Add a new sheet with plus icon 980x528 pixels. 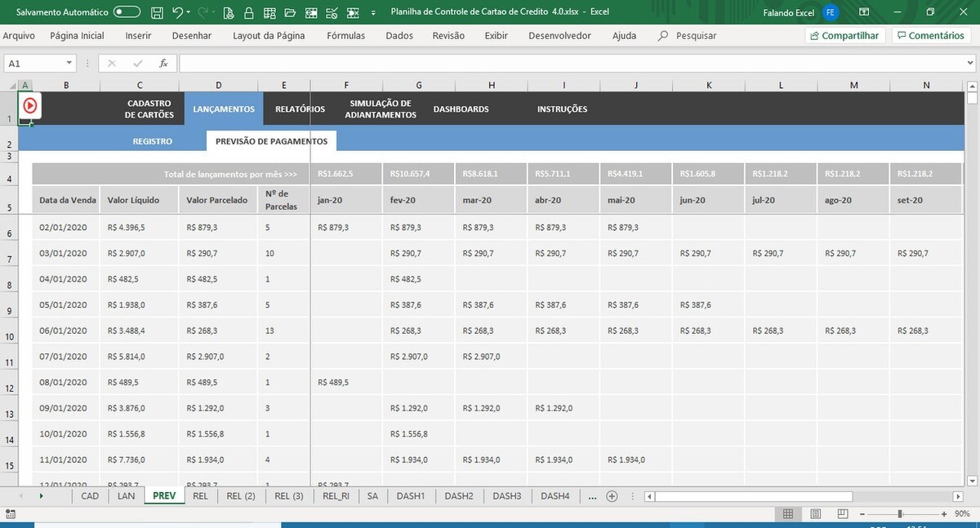tap(612, 496)
